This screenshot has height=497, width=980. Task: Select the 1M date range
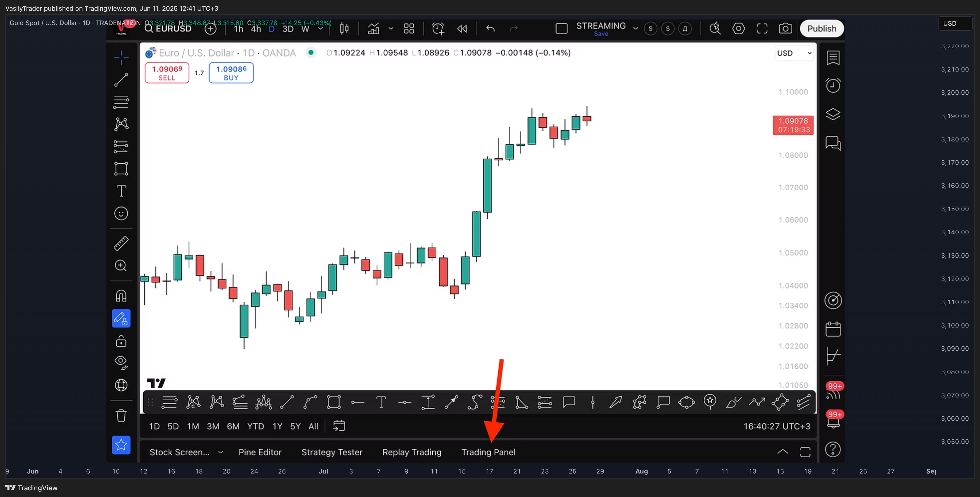193,426
